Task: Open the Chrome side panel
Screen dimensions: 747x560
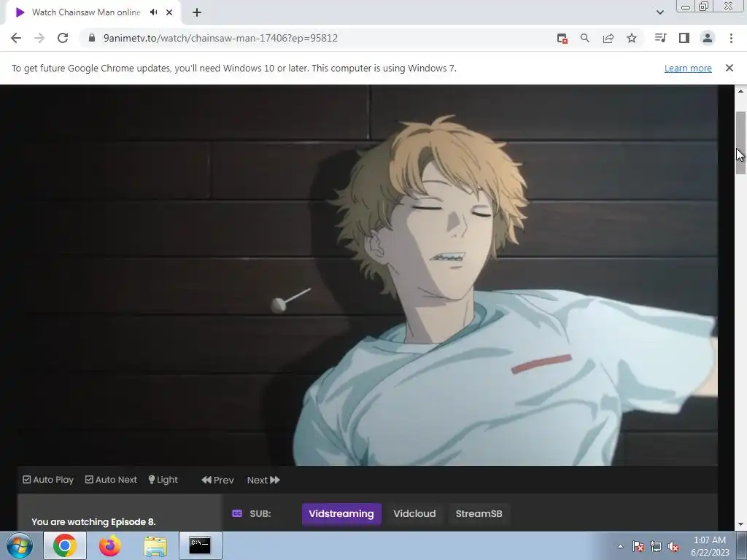Action: (684, 38)
